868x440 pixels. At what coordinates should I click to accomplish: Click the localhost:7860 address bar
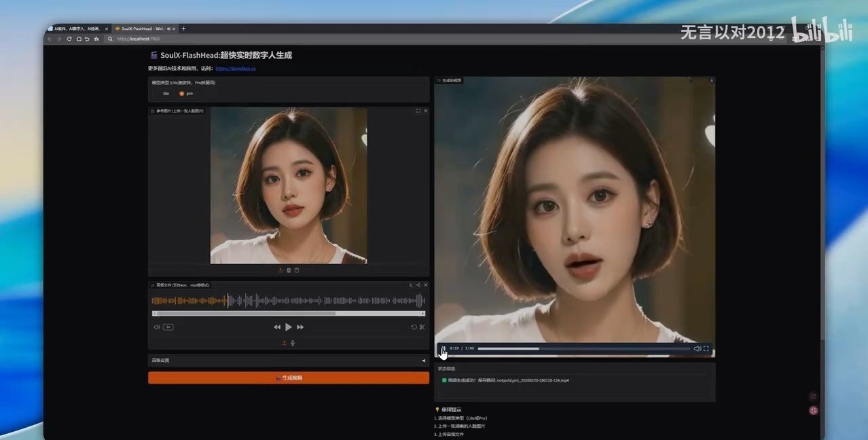click(x=408, y=39)
